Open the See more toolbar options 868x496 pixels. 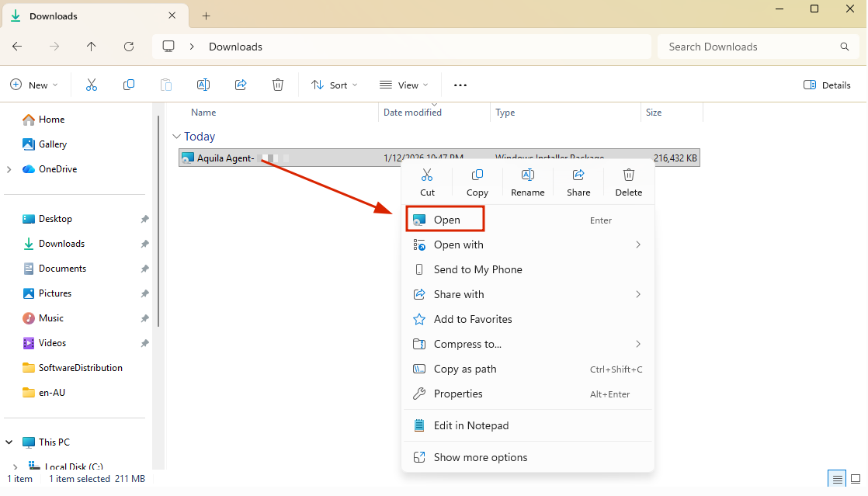pos(460,85)
